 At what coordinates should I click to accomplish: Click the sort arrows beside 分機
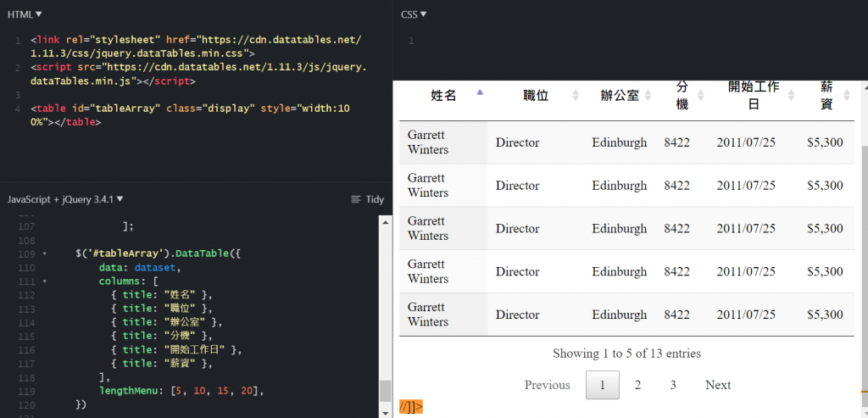(x=700, y=95)
